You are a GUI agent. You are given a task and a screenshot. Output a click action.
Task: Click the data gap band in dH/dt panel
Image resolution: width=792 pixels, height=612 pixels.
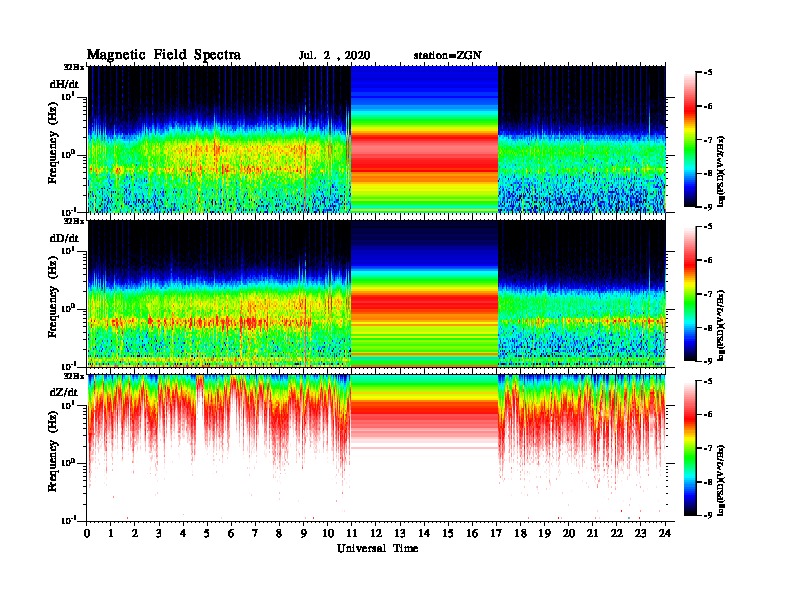pos(424,139)
